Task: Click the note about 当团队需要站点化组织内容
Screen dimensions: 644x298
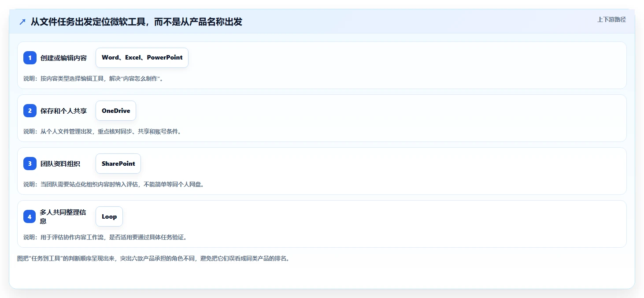Action: coord(114,184)
